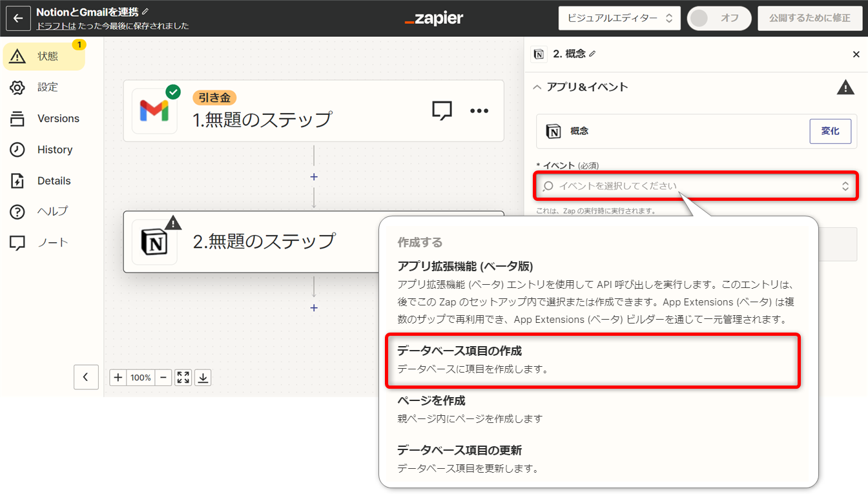Click the pencil icon beside Zap title
This screenshot has height=494, width=868.
[x=145, y=12]
